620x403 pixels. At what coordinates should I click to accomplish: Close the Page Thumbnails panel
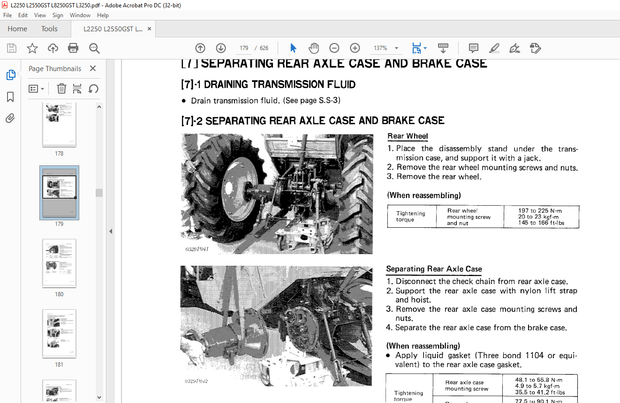(93, 68)
